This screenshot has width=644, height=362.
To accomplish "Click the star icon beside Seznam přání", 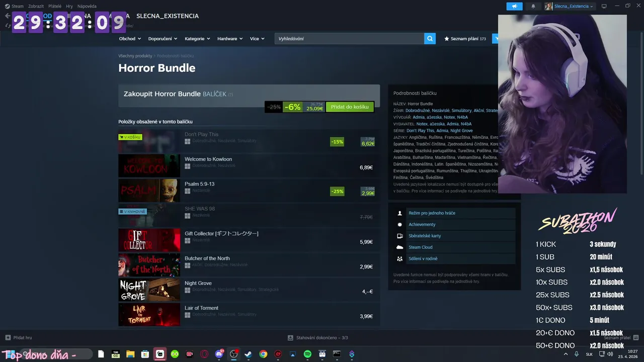I will coord(446,39).
